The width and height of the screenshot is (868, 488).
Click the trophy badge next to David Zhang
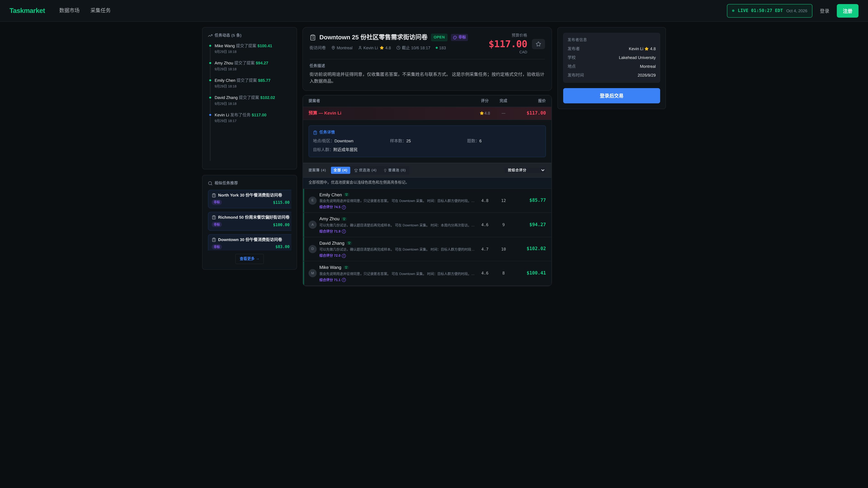click(349, 243)
